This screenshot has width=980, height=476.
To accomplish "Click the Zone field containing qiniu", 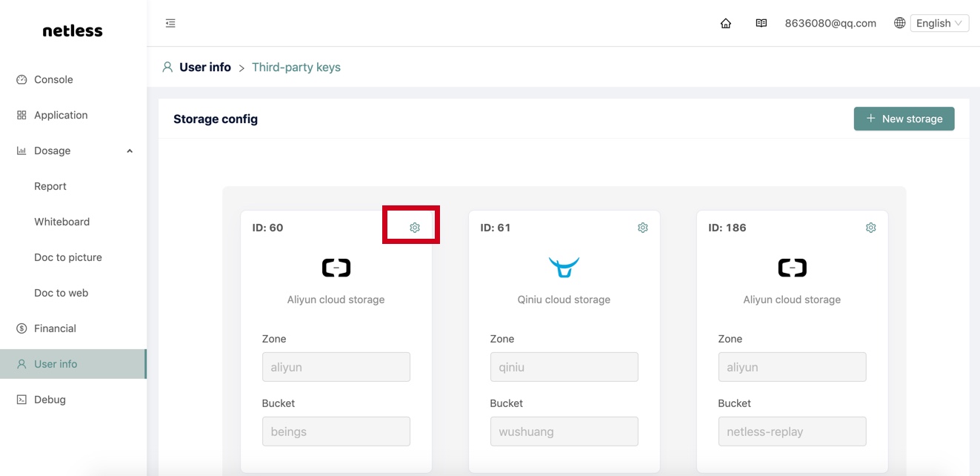I will tap(564, 367).
